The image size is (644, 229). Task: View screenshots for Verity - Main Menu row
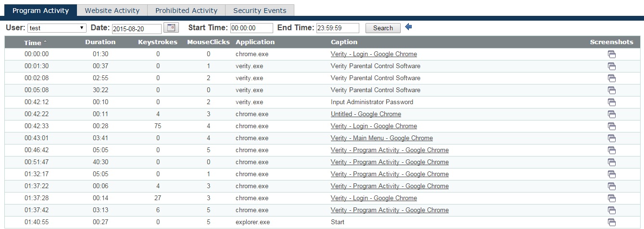(611, 138)
